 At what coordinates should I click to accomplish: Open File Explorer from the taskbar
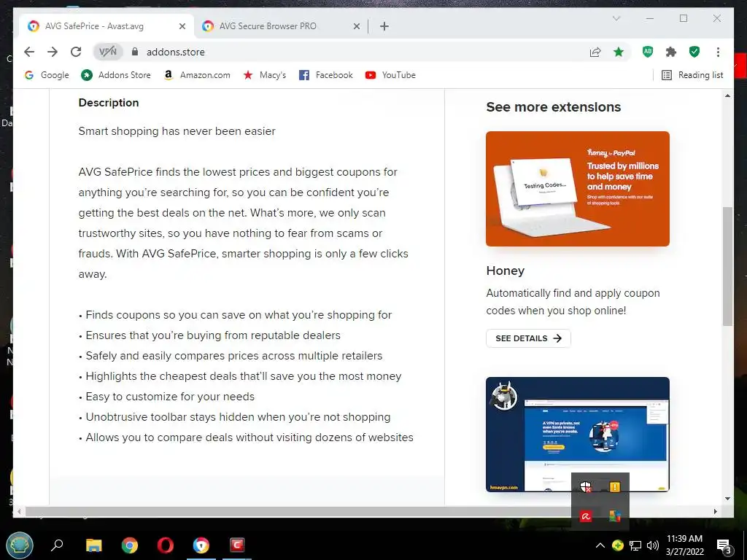(94, 545)
